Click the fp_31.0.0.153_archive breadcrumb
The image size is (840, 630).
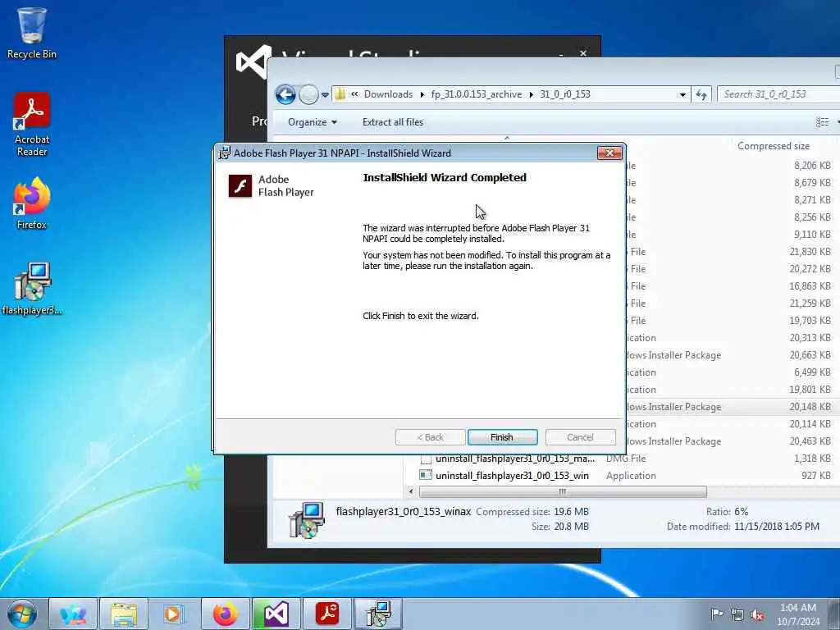tap(477, 94)
